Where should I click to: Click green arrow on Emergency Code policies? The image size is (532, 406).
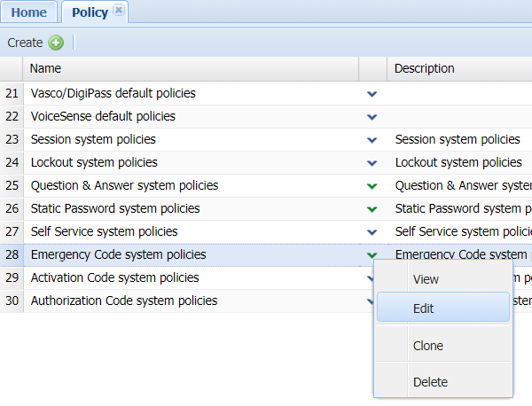pyautogui.click(x=372, y=254)
